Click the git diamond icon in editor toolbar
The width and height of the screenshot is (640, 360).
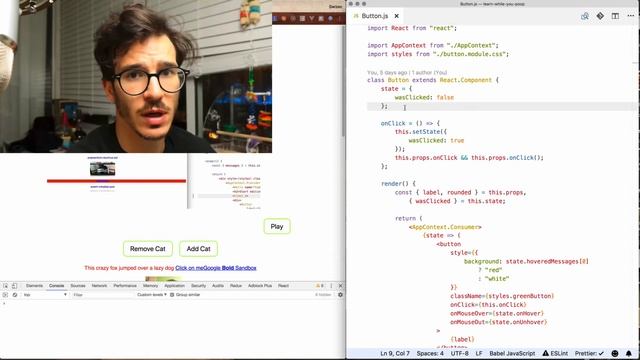(600, 16)
